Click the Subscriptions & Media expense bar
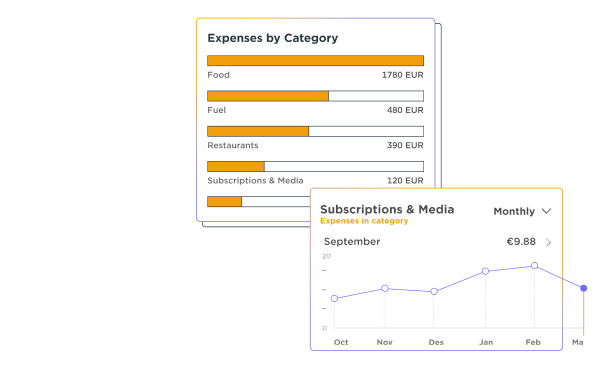The image size is (616, 380). pyautogui.click(x=315, y=166)
